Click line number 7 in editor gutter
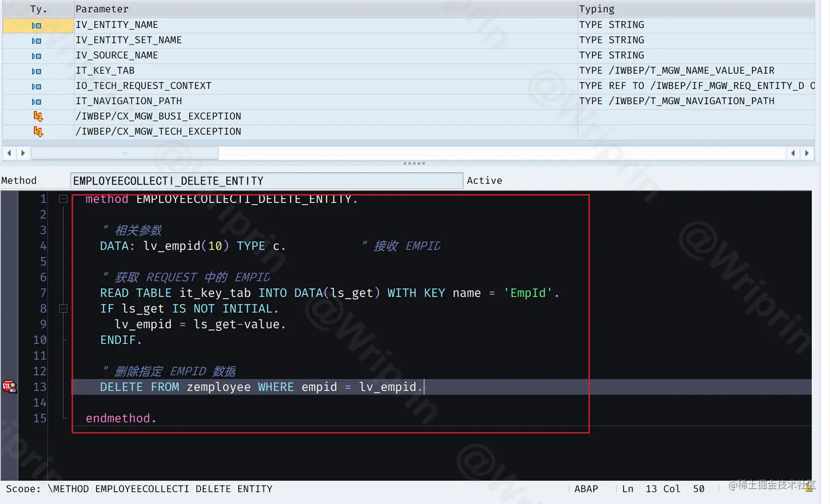The height and width of the screenshot is (504, 830). pos(43,293)
